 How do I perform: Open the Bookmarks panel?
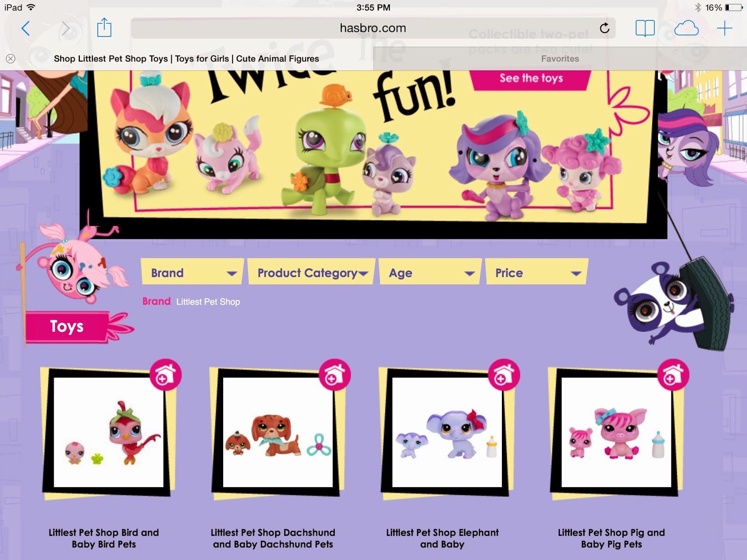[644, 28]
